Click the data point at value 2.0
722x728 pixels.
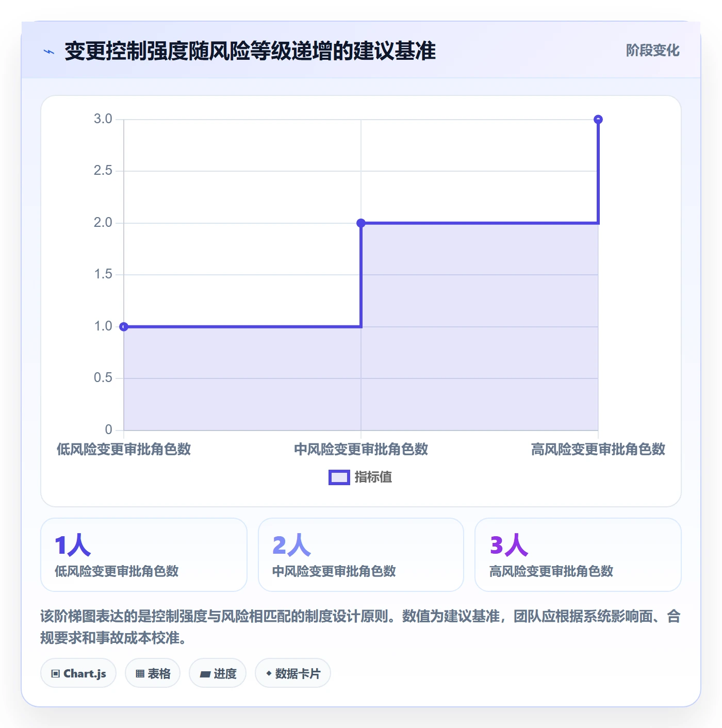pos(361,223)
